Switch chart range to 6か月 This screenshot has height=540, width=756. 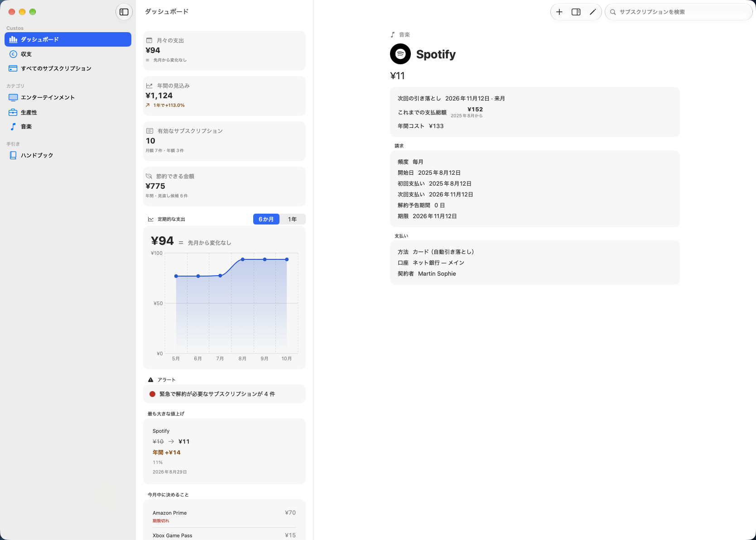click(266, 219)
